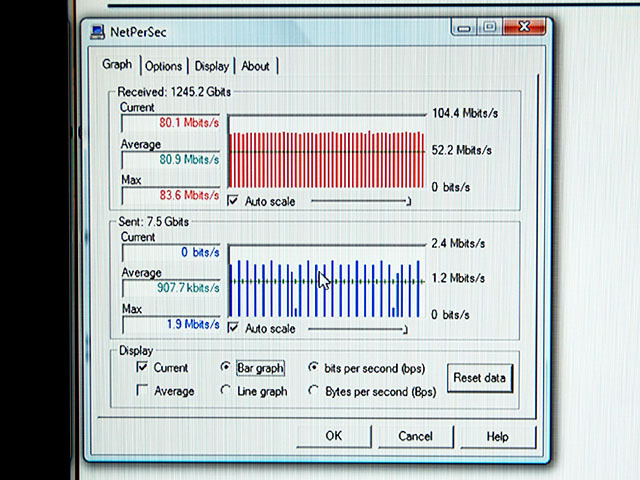Open the About tab
This screenshot has height=480, width=640.
256,66
